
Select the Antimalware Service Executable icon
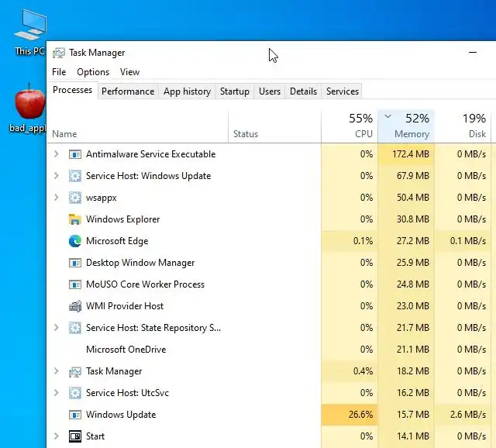click(75, 154)
